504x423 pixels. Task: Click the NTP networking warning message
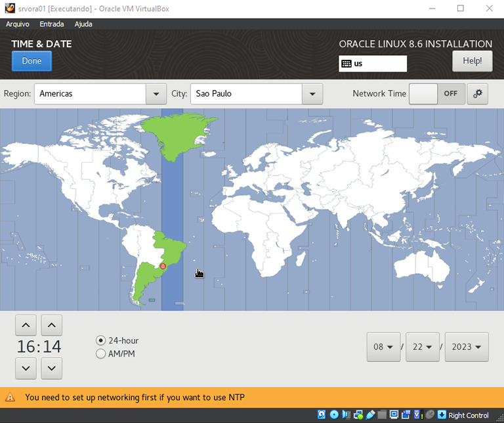(x=135, y=397)
